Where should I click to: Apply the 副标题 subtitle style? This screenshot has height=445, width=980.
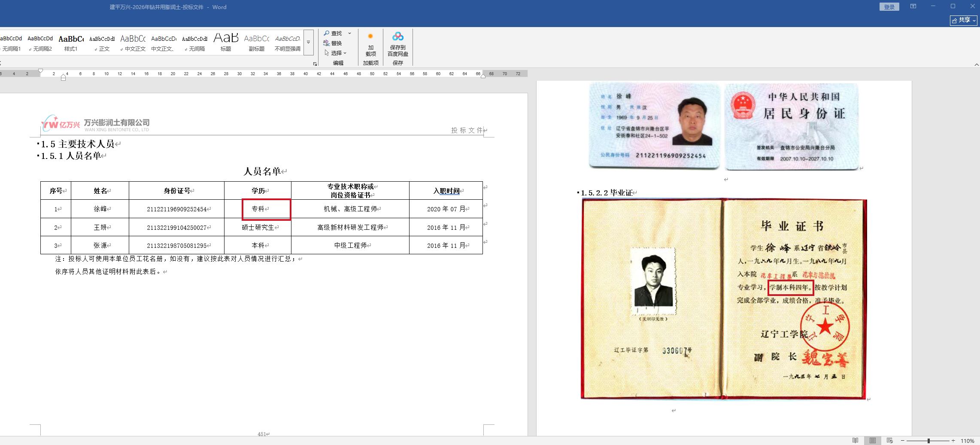256,43
